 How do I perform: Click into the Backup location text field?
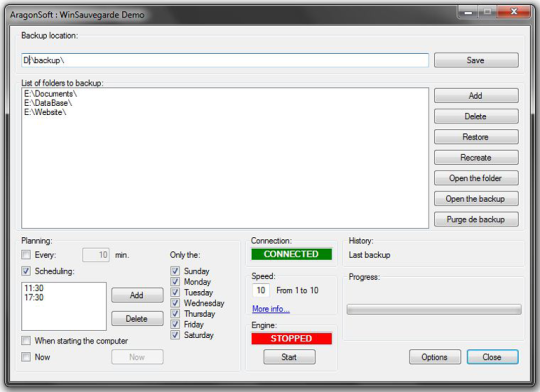click(225, 60)
